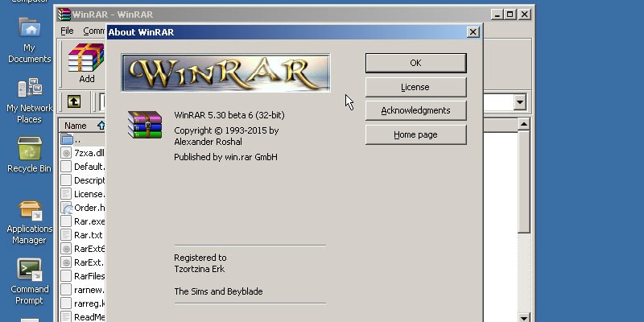
Task: Click the WinRAR title bar system icon
Action: tap(64, 14)
